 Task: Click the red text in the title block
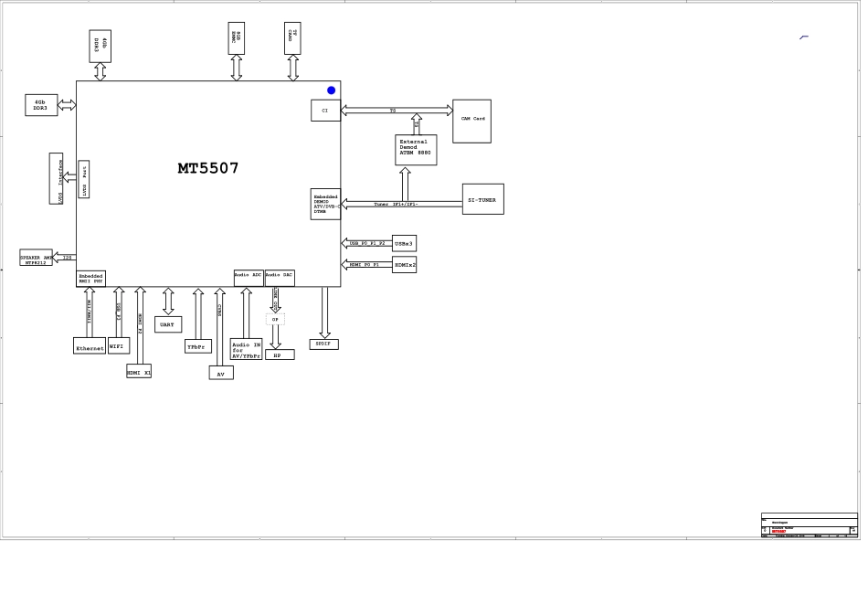click(x=779, y=532)
